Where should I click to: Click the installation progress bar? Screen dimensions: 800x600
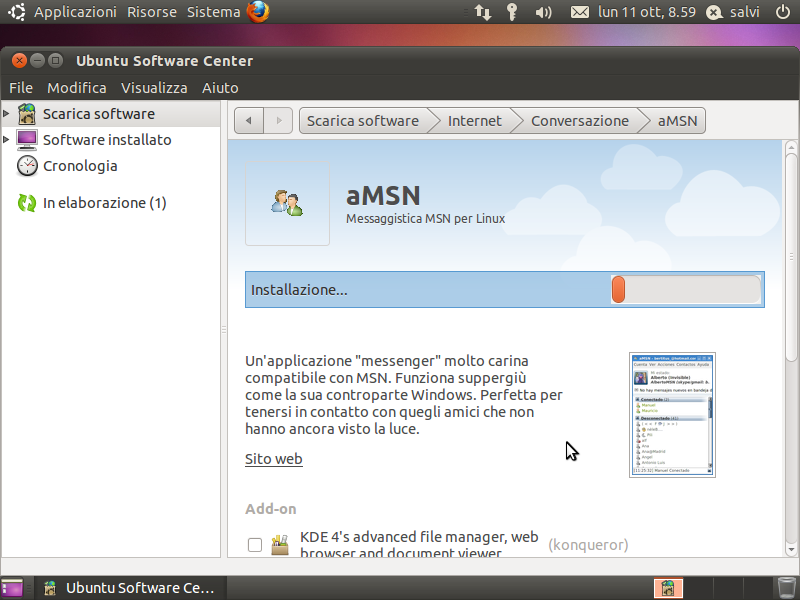click(686, 289)
